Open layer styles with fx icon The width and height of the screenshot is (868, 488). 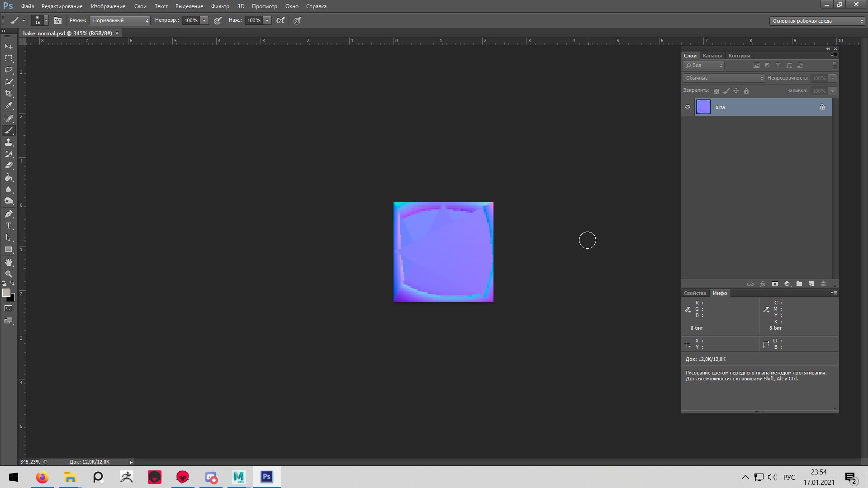pos(763,284)
